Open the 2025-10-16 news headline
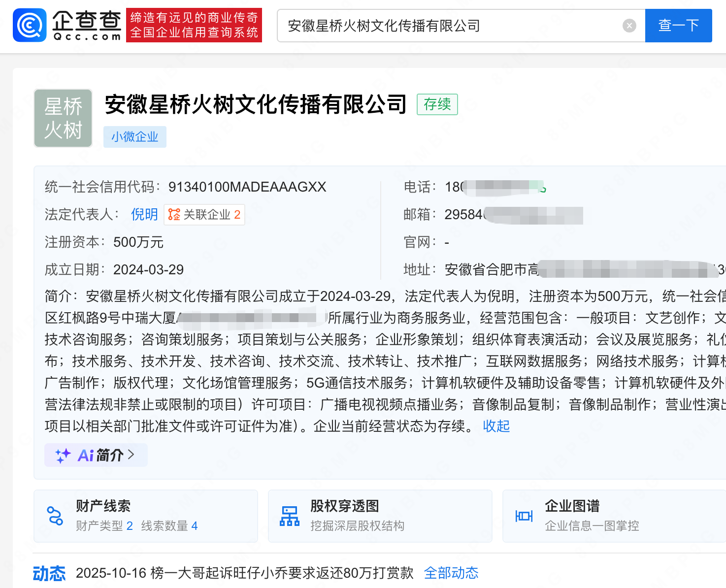The width and height of the screenshot is (726, 588). click(244, 573)
